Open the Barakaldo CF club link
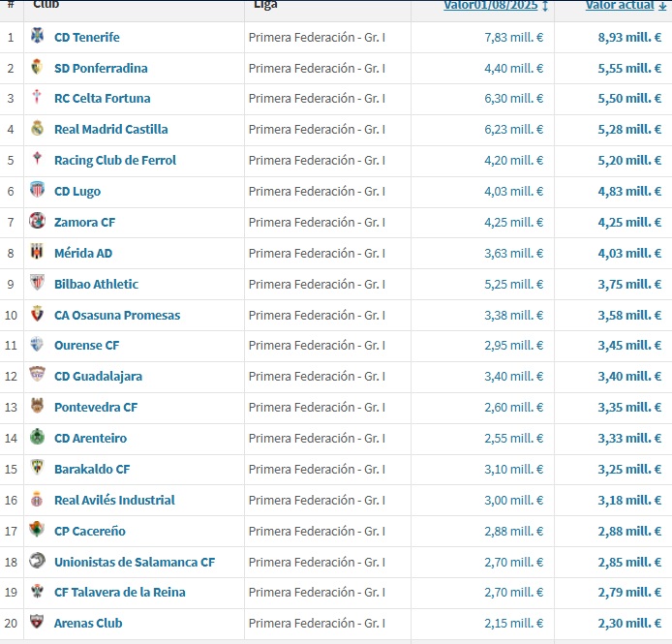This screenshot has width=672, height=644. point(91,469)
